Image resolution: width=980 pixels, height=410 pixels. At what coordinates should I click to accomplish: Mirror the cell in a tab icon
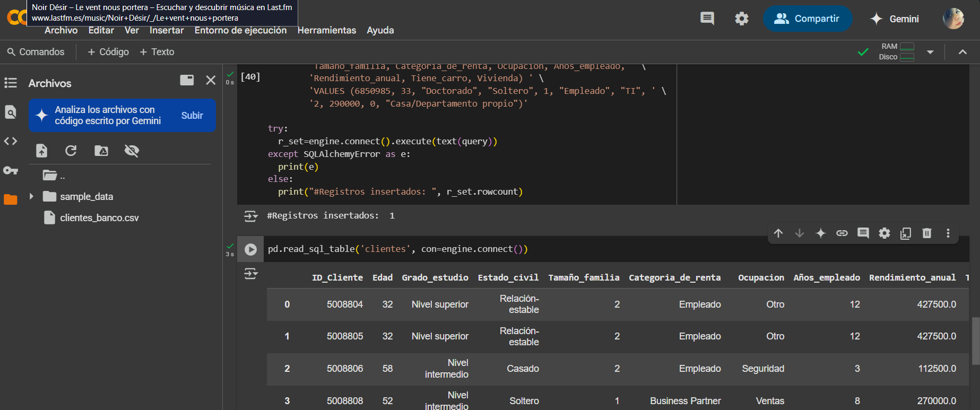[906, 233]
